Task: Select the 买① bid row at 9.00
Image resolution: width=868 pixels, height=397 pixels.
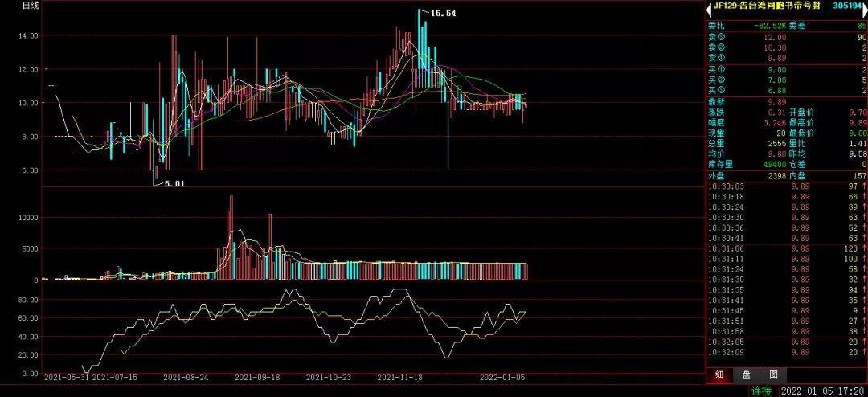Action: click(786, 70)
